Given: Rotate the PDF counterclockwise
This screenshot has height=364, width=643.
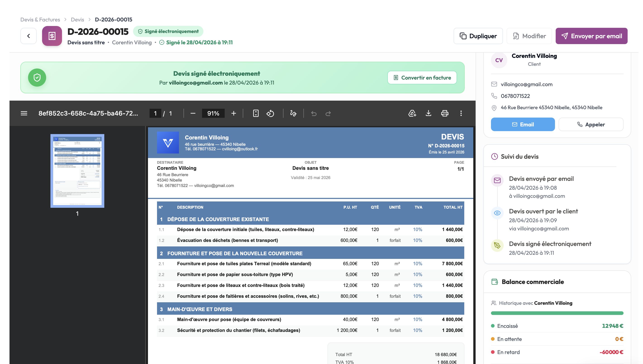Looking at the screenshot, I should (270, 113).
